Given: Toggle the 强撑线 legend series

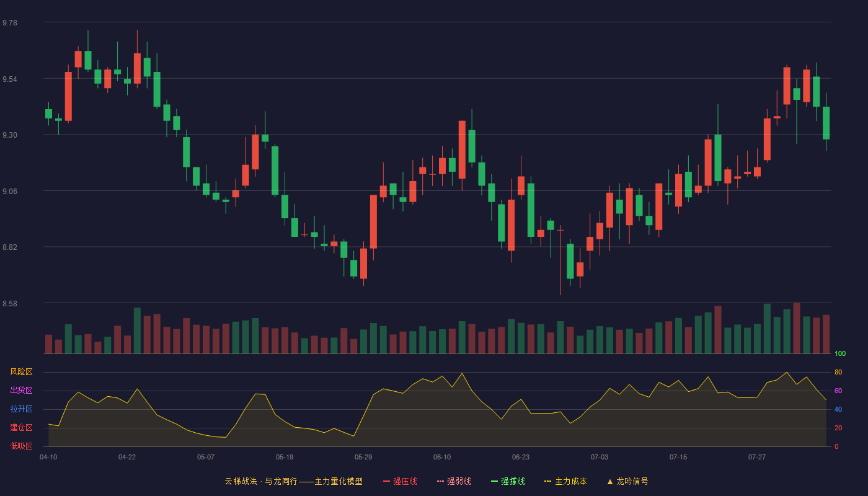Looking at the screenshot, I should point(508,481).
